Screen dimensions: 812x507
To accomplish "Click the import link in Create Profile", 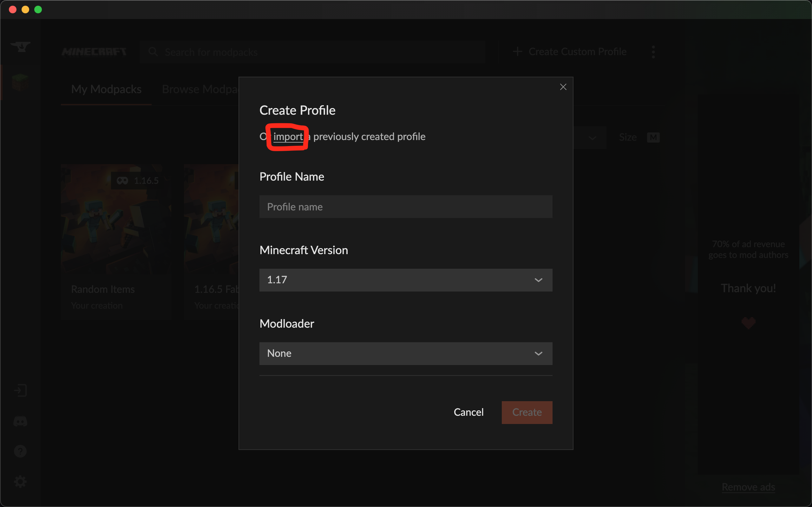I will pos(288,137).
